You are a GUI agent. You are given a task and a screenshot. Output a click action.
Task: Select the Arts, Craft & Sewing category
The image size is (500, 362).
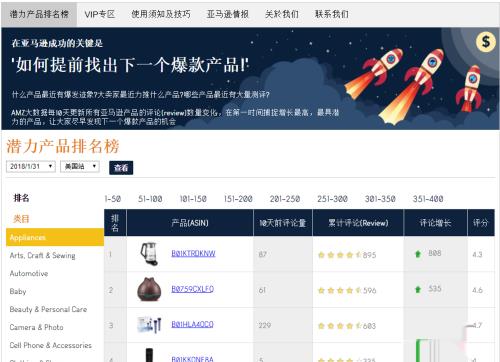click(x=42, y=256)
